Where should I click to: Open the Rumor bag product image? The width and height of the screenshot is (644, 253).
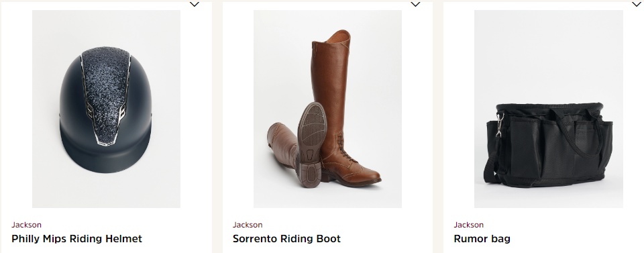coord(548,109)
